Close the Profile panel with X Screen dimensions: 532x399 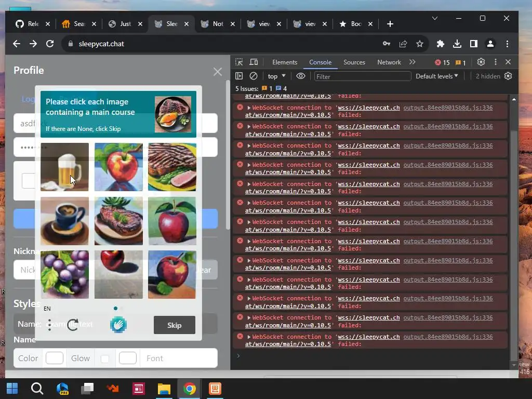click(x=218, y=72)
